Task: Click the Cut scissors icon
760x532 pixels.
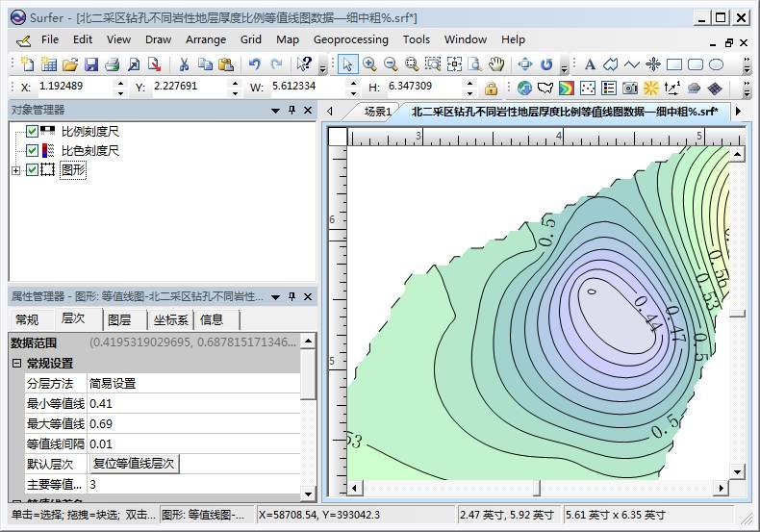Action: [x=184, y=64]
